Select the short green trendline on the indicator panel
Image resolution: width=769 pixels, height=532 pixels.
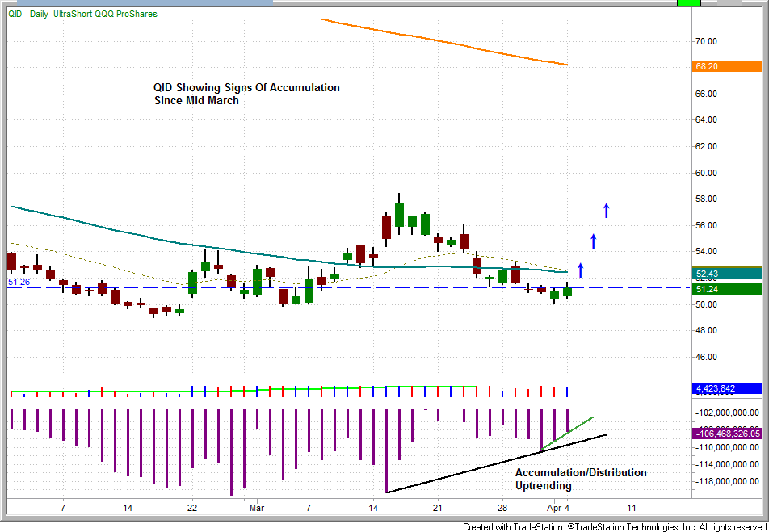567,434
